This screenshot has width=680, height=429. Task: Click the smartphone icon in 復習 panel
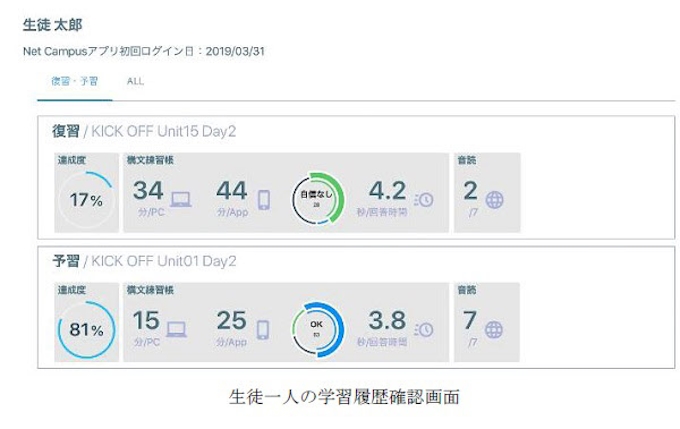click(264, 198)
